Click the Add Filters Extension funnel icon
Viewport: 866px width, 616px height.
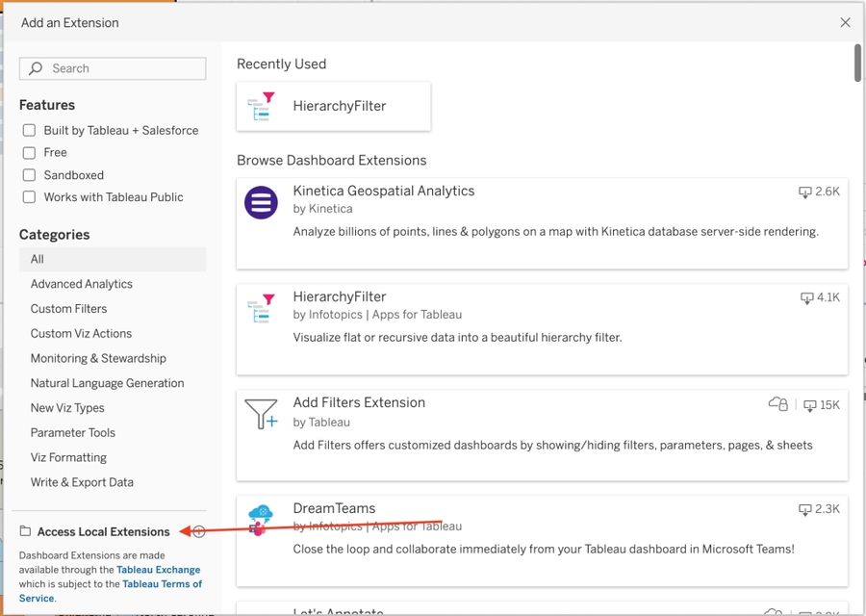coord(261,414)
